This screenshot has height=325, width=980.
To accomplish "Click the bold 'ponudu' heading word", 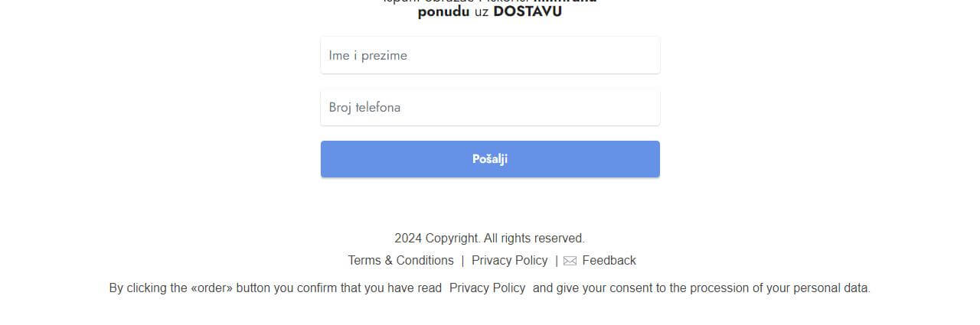I will click(443, 12).
